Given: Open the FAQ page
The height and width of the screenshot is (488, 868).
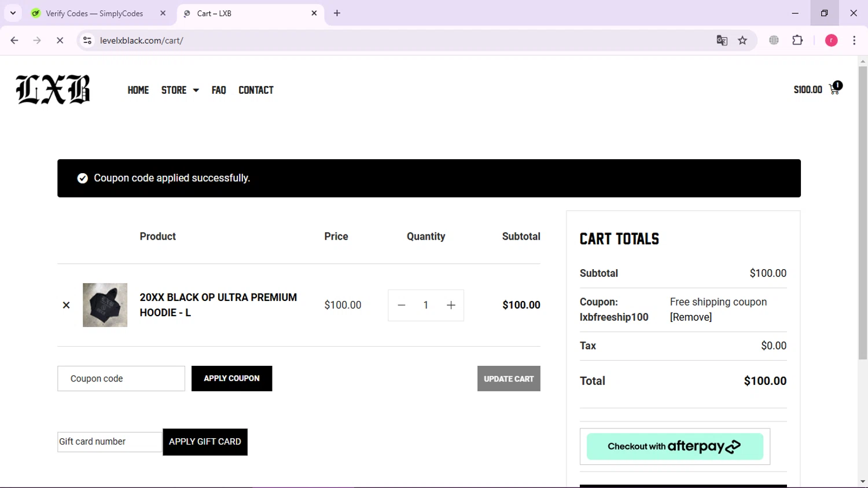Looking at the screenshot, I should [x=219, y=90].
